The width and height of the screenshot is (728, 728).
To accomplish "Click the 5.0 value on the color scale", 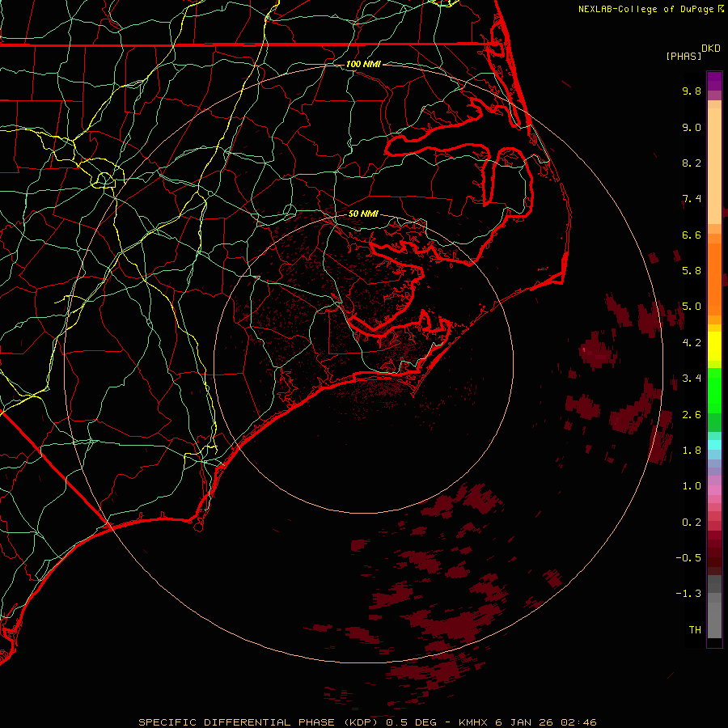I will [x=692, y=307].
